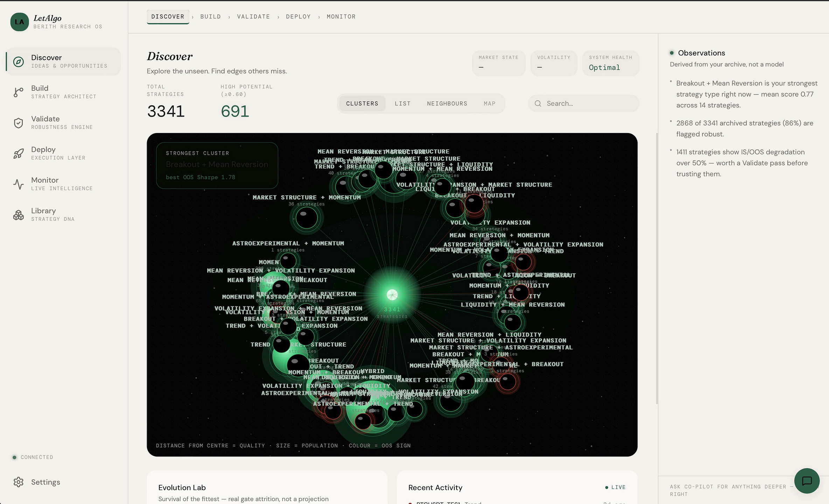Click the Validate shield icon
This screenshot has height=504, width=829.
(19, 123)
